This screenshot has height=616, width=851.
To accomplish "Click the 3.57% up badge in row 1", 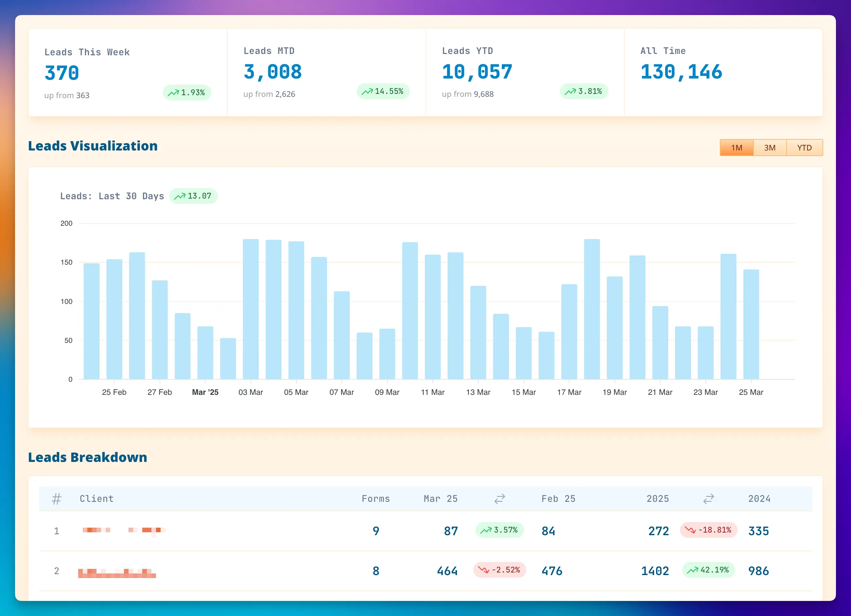I will tap(499, 530).
